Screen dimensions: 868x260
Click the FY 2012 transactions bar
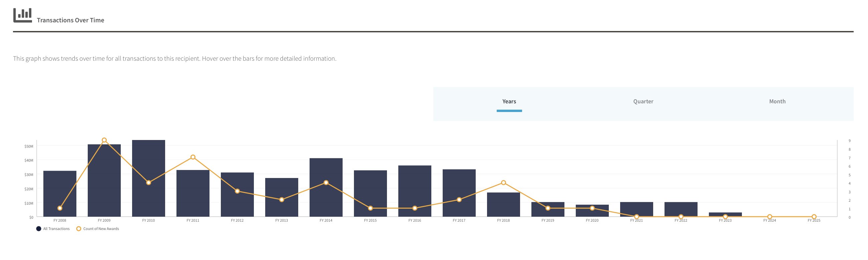[237, 195]
